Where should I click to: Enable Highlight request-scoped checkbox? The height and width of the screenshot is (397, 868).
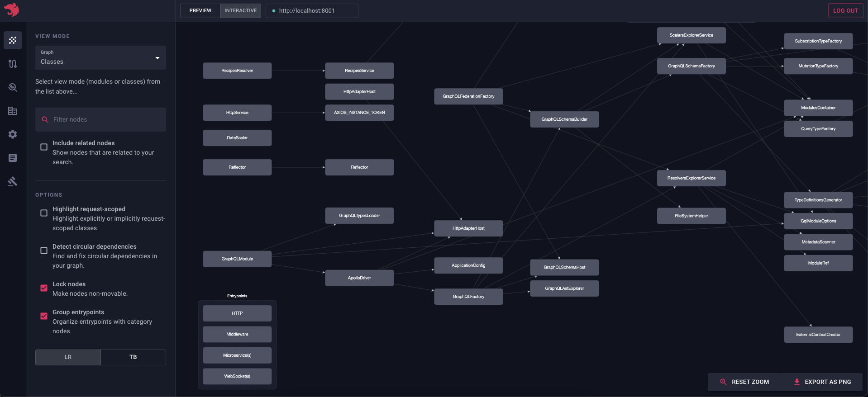pyautogui.click(x=44, y=213)
